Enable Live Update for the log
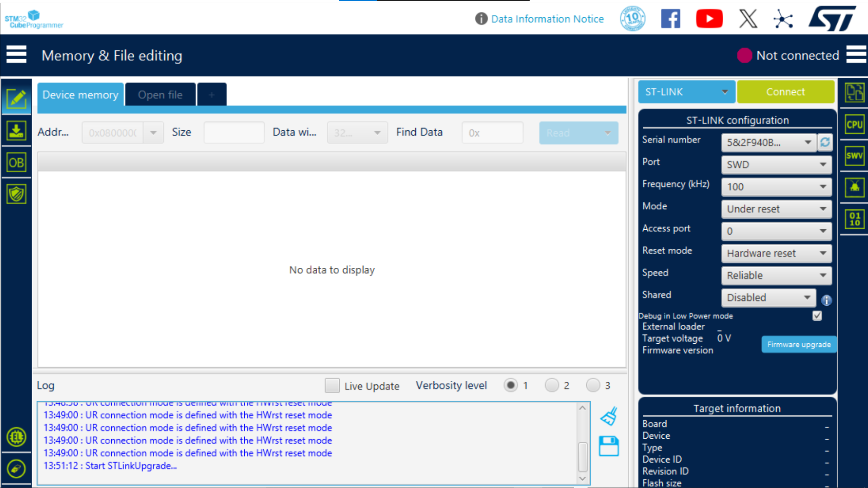Screen dimensions: 868x488 click(x=332, y=385)
